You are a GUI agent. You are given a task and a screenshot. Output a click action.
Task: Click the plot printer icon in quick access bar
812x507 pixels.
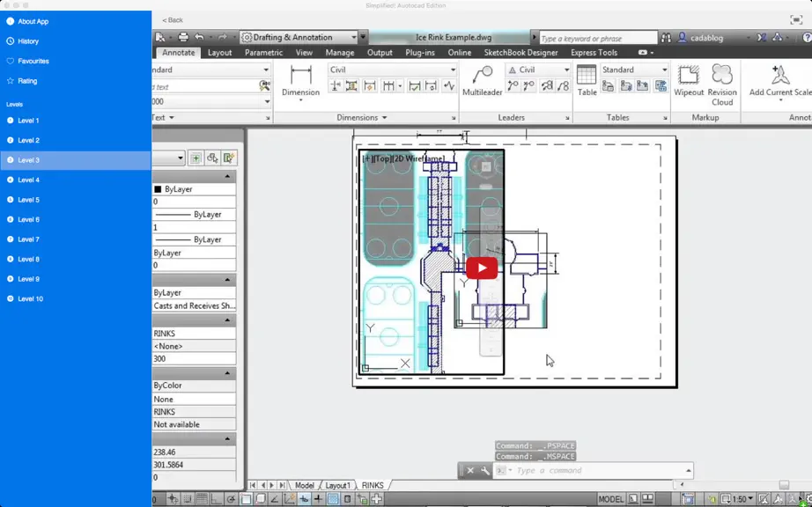183,37
